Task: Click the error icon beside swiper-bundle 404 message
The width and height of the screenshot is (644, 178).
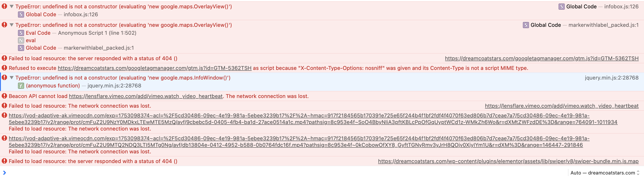Action: coord(4,161)
